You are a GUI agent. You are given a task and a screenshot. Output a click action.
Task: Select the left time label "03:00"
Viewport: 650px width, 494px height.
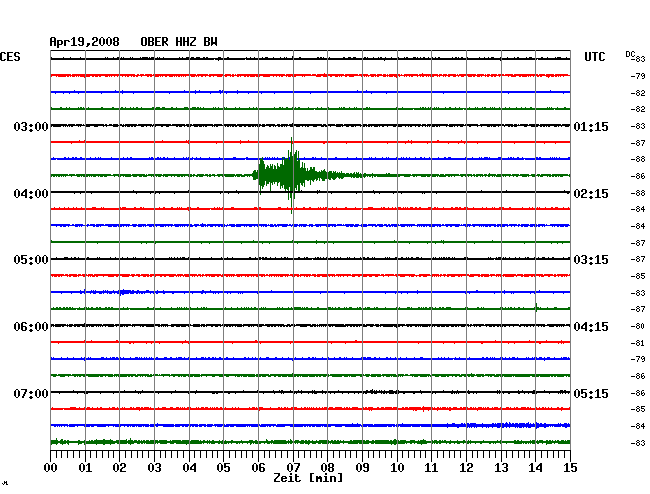point(31,126)
